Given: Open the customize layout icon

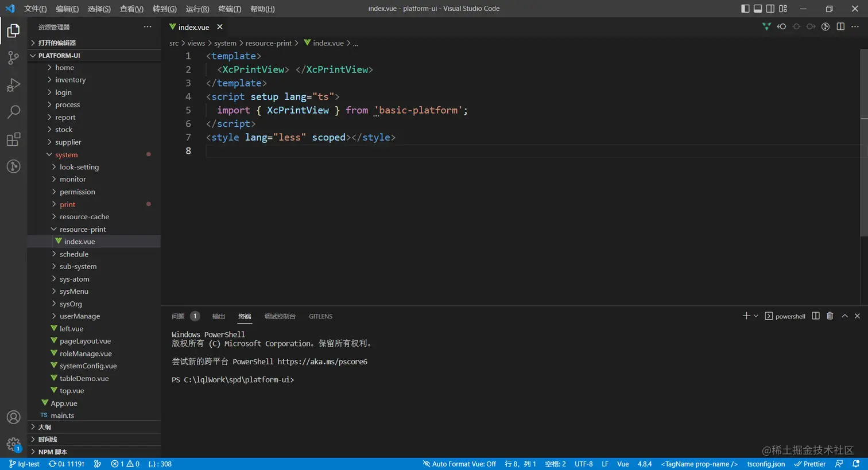Looking at the screenshot, I should click(x=783, y=9).
